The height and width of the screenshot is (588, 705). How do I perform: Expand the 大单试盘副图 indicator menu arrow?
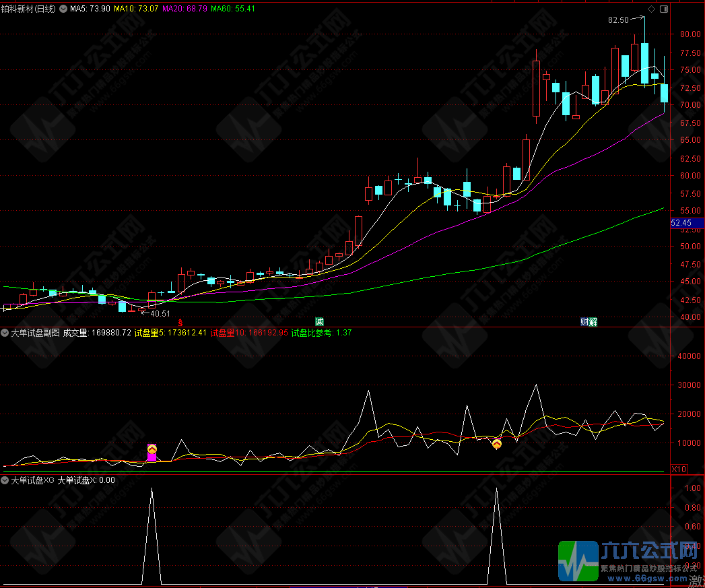click(5, 333)
